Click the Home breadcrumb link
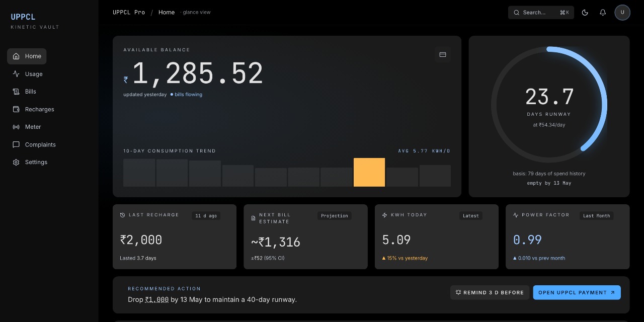The width and height of the screenshot is (644, 322). coord(167,12)
